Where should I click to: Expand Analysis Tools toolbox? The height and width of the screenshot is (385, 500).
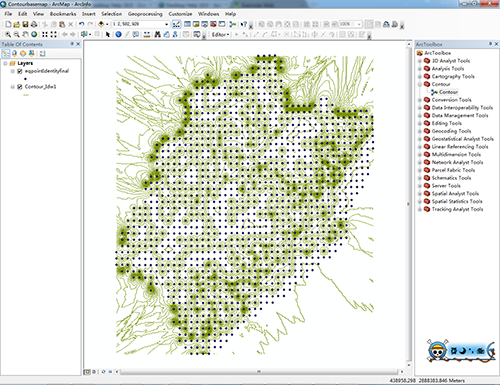point(420,69)
